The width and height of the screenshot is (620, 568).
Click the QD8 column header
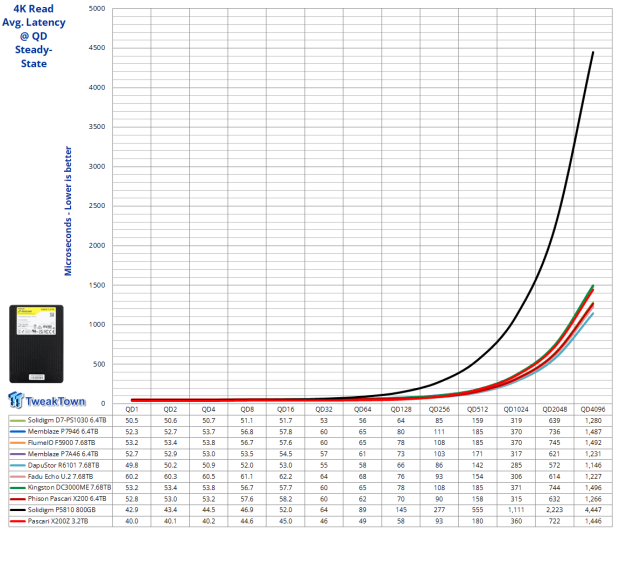point(247,409)
